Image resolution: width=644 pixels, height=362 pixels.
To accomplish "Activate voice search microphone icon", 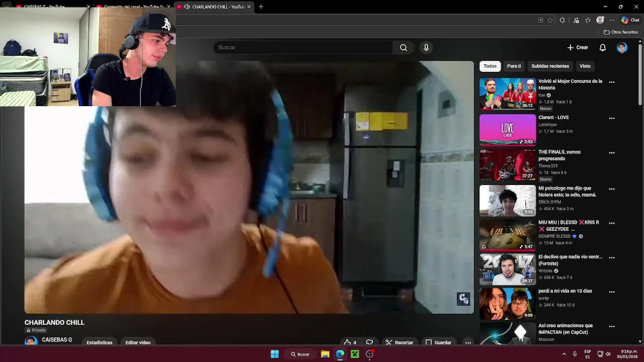I will point(426,47).
